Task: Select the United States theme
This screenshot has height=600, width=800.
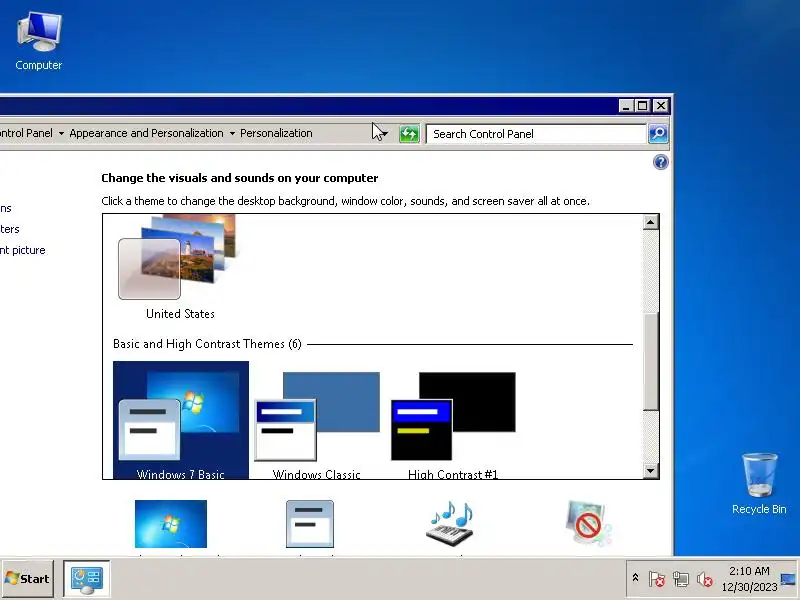Action: pos(180,268)
